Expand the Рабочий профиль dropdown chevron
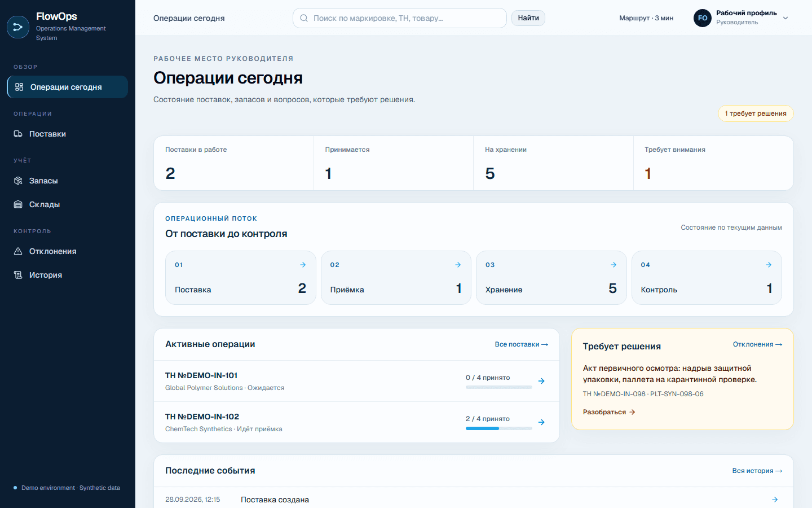The image size is (812, 508). [x=785, y=18]
